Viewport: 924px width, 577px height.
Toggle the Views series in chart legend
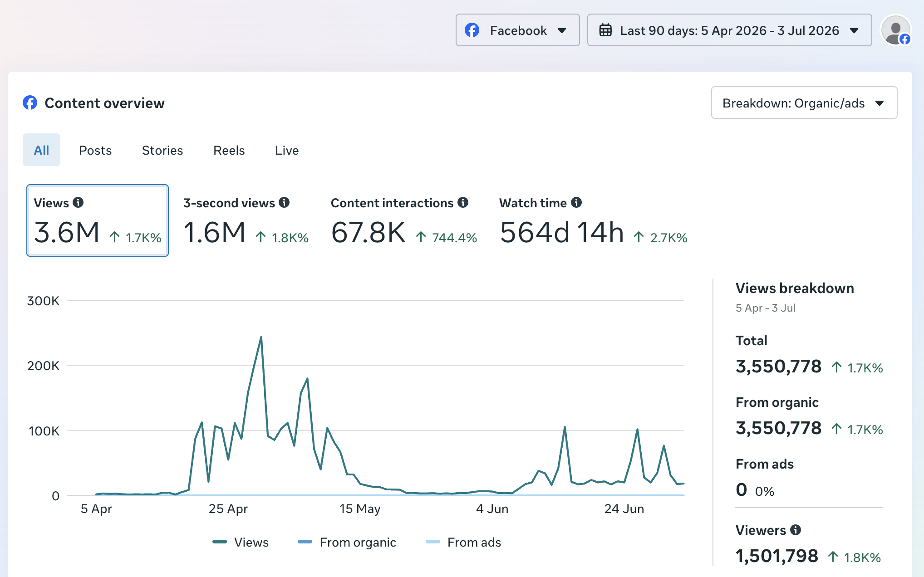(241, 542)
